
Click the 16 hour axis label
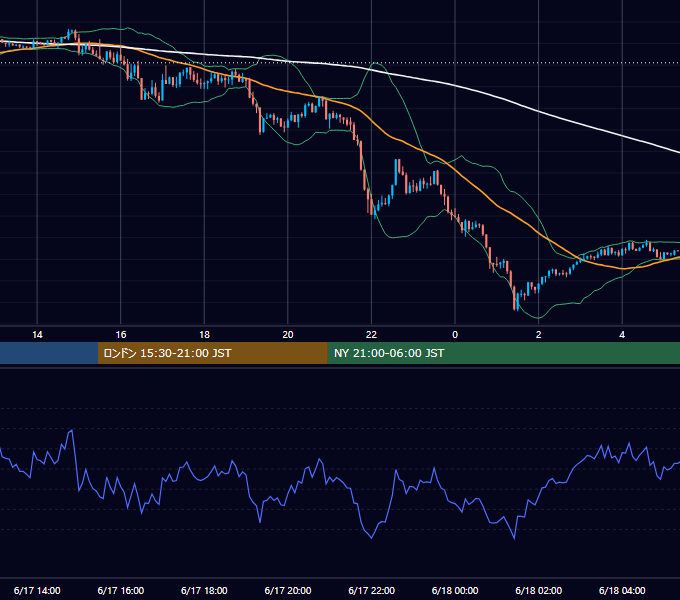121,335
